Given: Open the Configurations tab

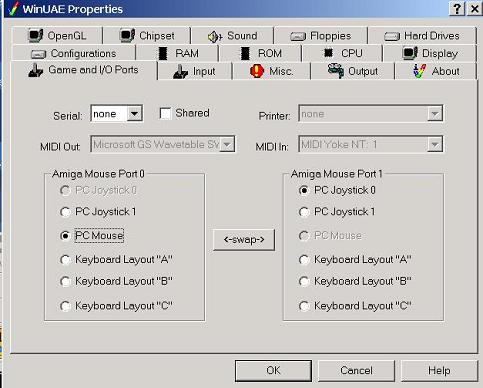Looking at the screenshot, I should click(74, 53).
